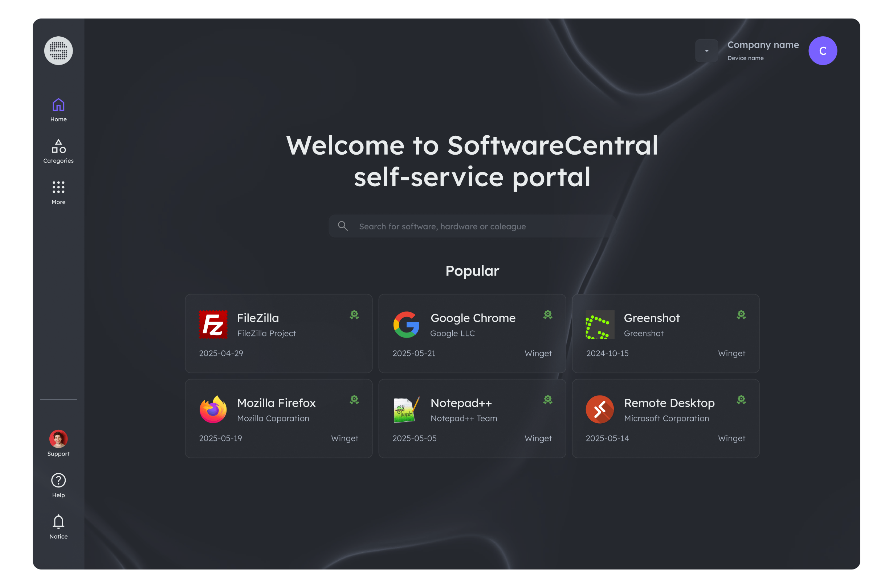893x588 pixels.
Task: Click green badge icon on Remote Desktop card
Action: (741, 400)
